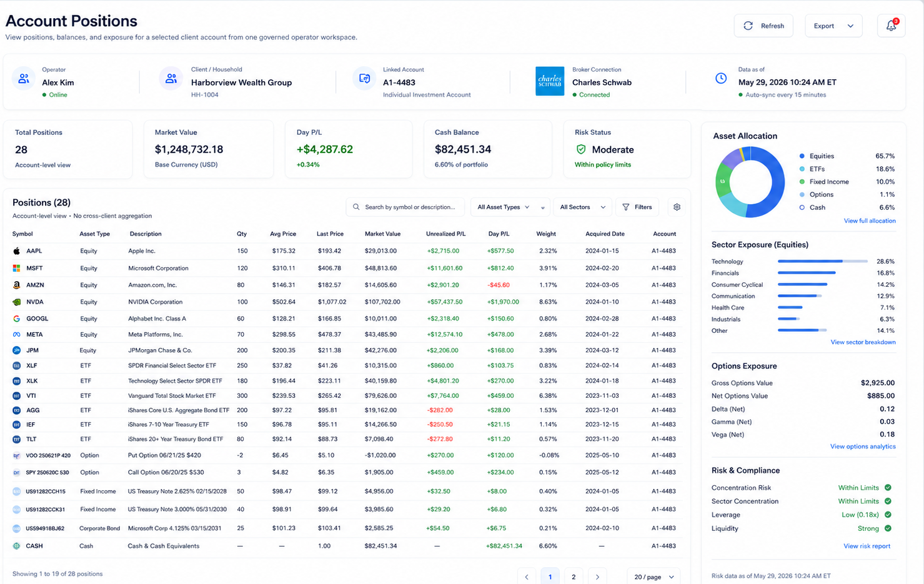Screen dimensions: 924x584
Task: Go to next page arrow
Action: tap(597, 577)
